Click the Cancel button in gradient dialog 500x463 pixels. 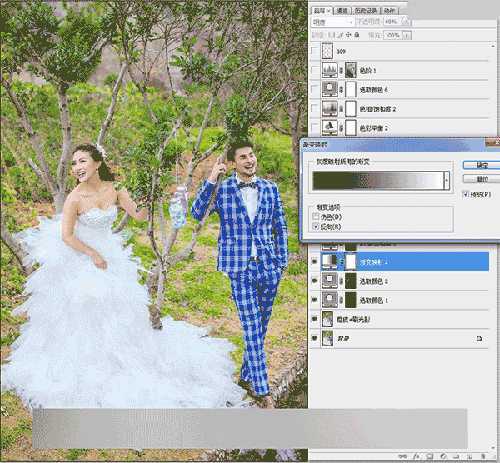click(481, 179)
